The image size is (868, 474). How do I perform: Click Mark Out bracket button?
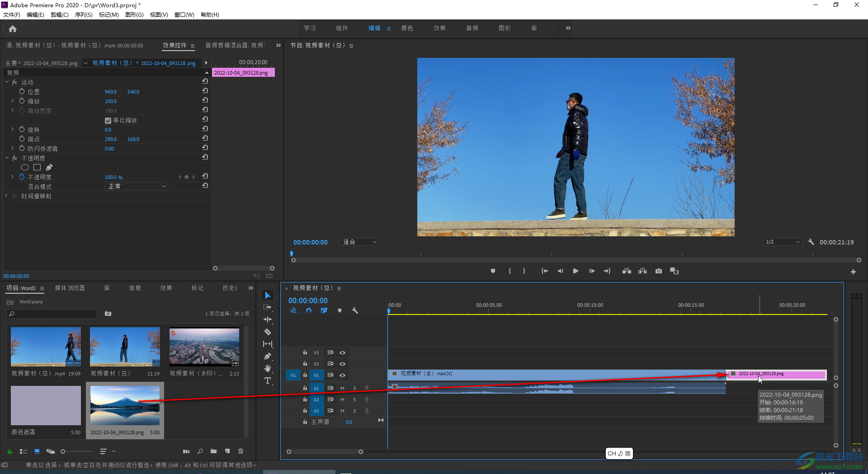524,271
